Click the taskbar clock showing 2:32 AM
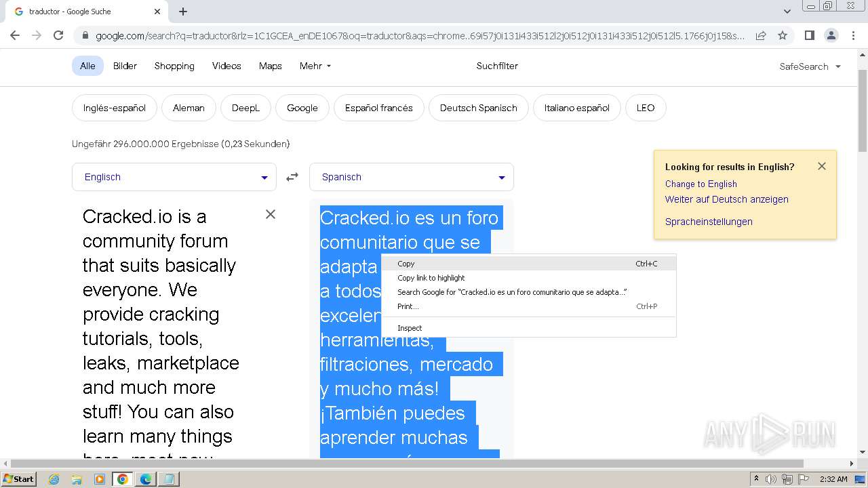 [833, 479]
